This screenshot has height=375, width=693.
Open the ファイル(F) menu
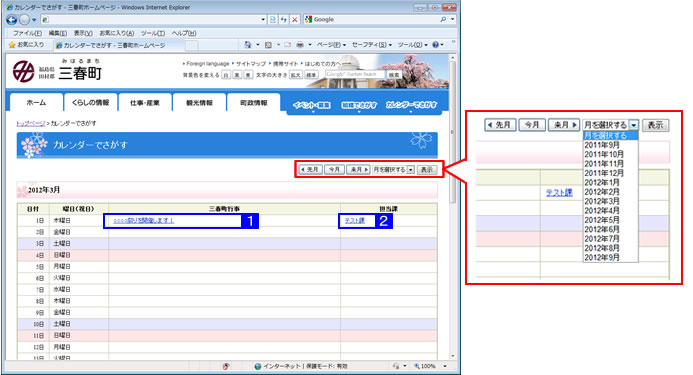click(x=27, y=33)
